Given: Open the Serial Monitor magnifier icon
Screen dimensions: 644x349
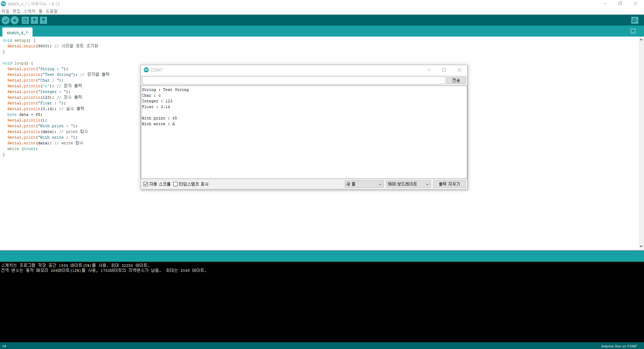Looking at the screenshot, I should (x=635, y=20).
